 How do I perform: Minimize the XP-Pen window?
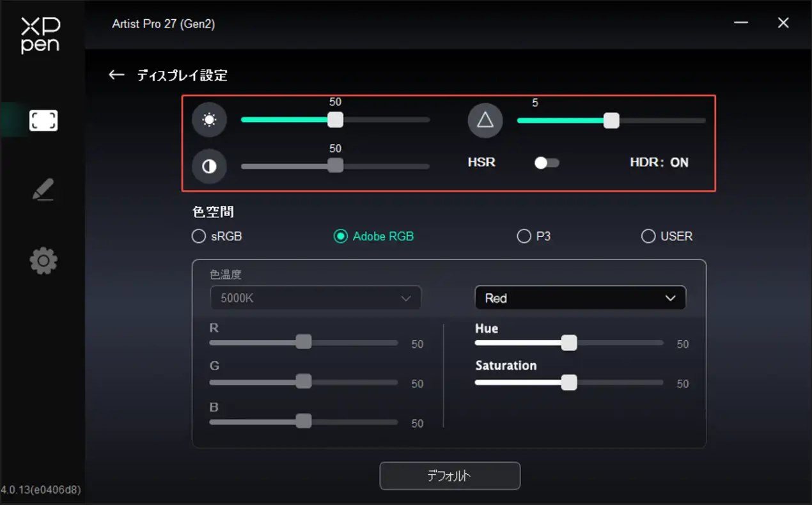pyautogui.click(x=741, y=23)
